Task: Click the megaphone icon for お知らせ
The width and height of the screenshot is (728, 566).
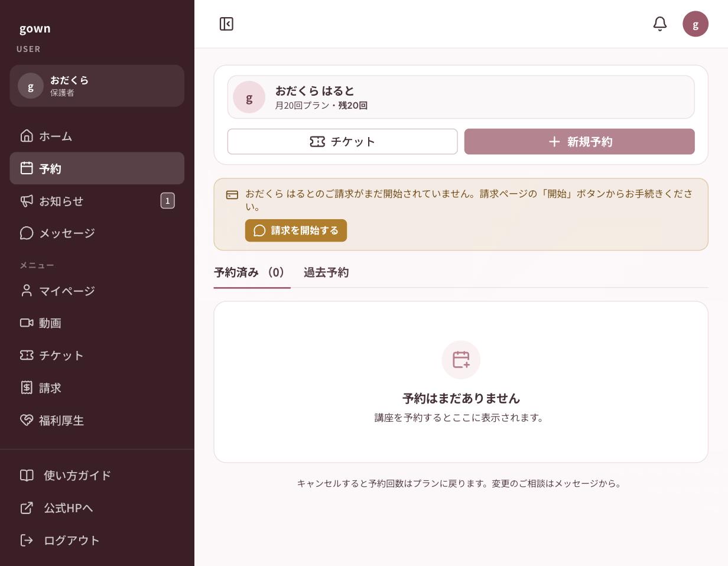Action: (27, 201)
